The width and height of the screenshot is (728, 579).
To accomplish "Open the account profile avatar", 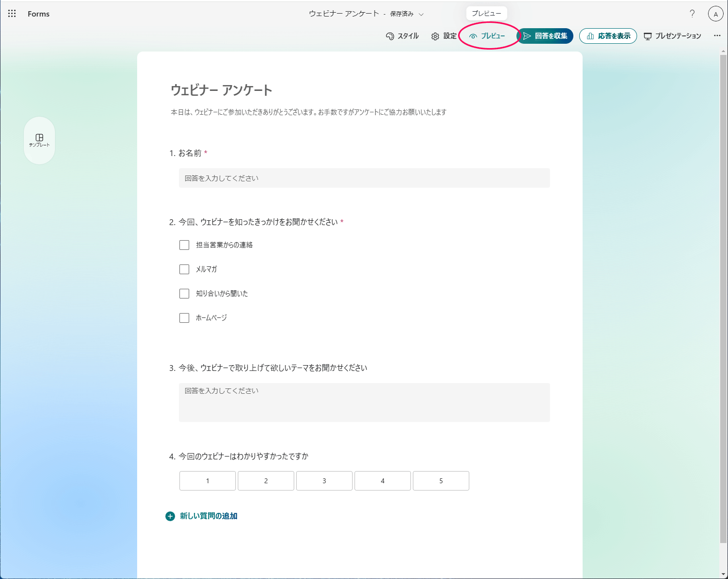I will (x=715, y=14).
